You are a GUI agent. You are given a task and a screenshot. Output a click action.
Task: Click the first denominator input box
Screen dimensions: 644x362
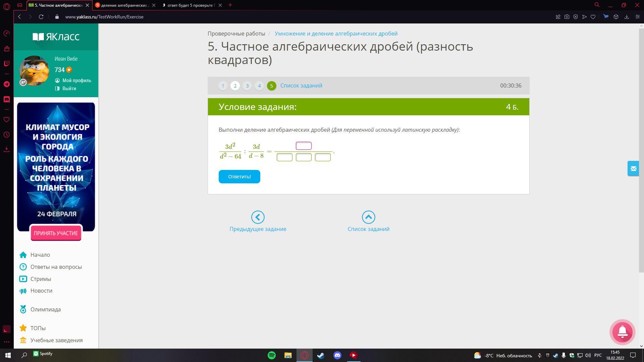284,157
